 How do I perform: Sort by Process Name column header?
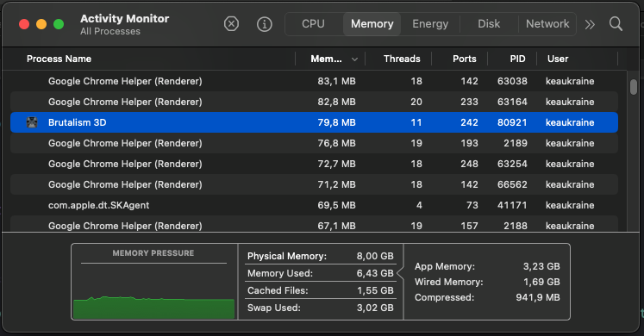click(x=59, y=59)
